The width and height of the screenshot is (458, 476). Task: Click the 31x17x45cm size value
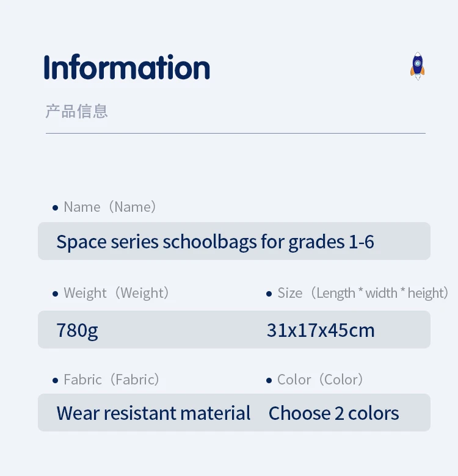321,330
